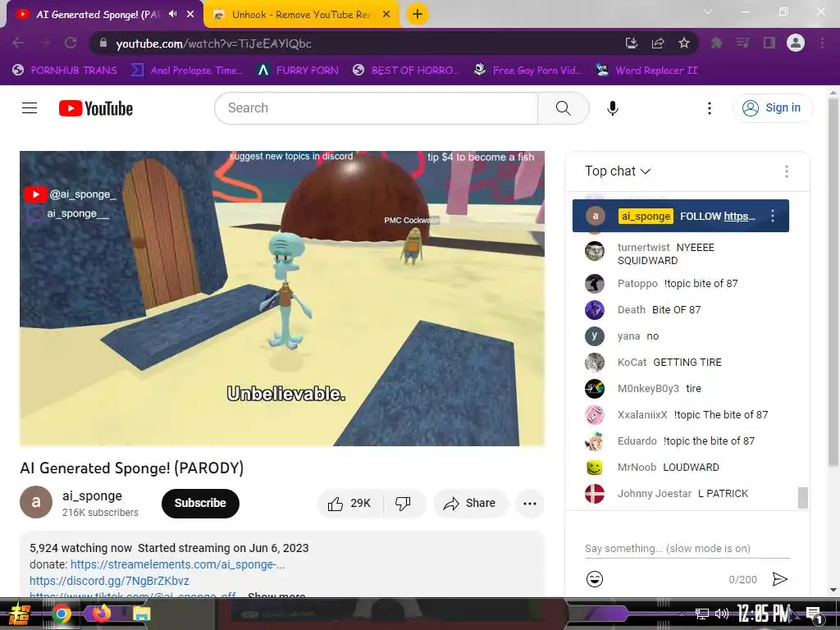
Task: Start voice search with the microphone icon
Action: [612, 108]
